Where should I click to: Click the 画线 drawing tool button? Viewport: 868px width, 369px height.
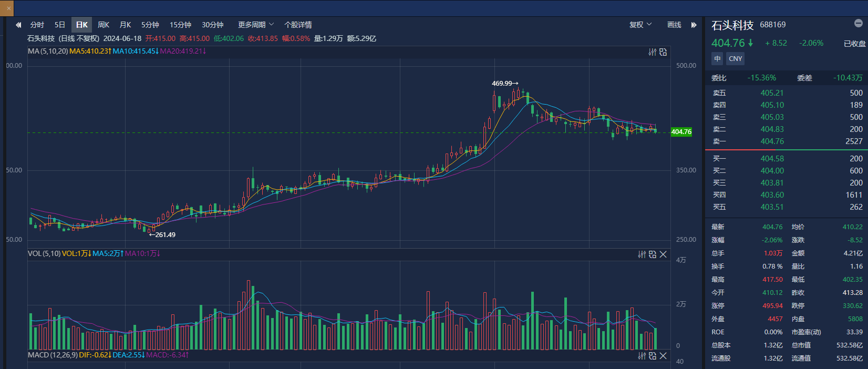[x=674, y=25]
